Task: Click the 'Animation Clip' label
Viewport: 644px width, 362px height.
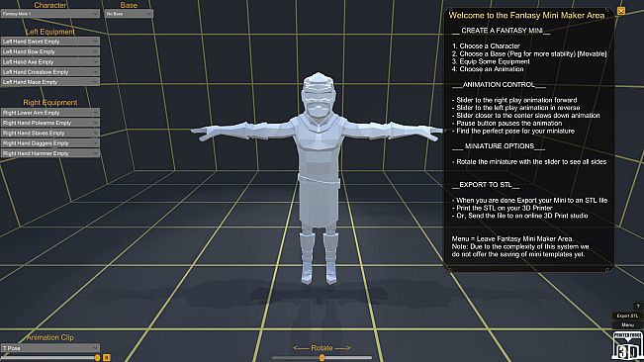Action: pyautogui.click(x=50, y=337)
